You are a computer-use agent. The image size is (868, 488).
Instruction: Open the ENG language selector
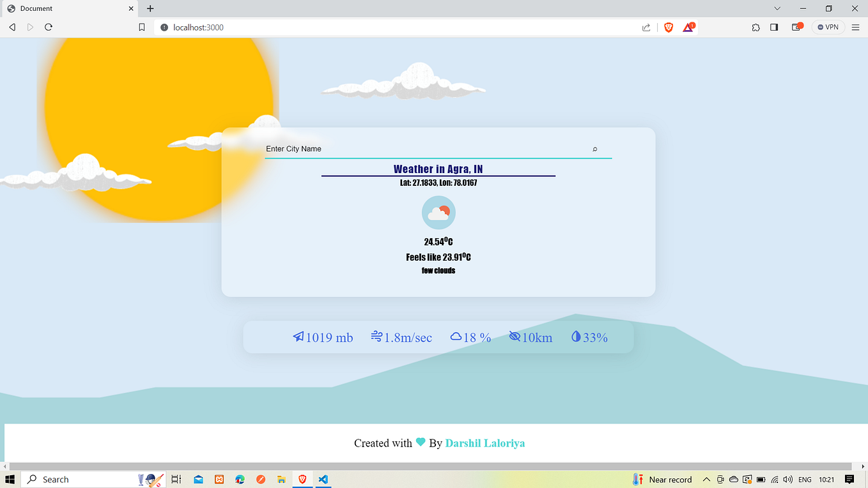pyautogui.click(x=804, y=479)
